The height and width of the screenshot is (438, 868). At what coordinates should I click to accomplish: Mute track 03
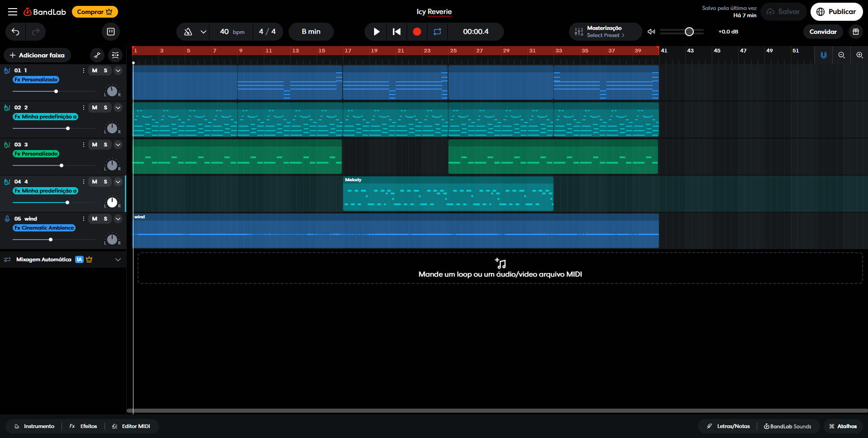tap(95, 145)
